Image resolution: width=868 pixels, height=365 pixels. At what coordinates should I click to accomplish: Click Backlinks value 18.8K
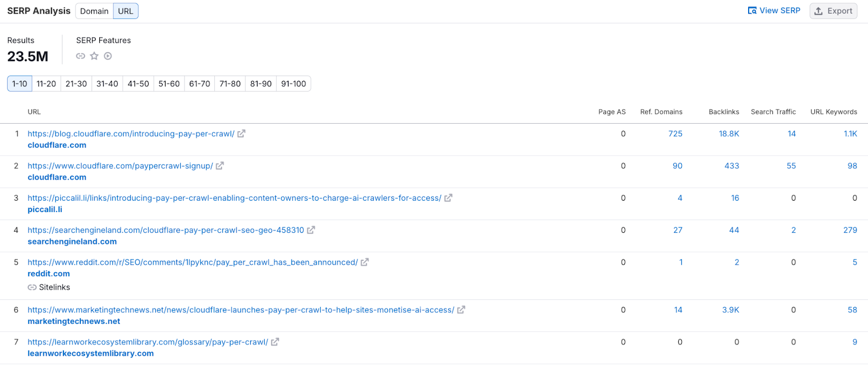(729, 133)
